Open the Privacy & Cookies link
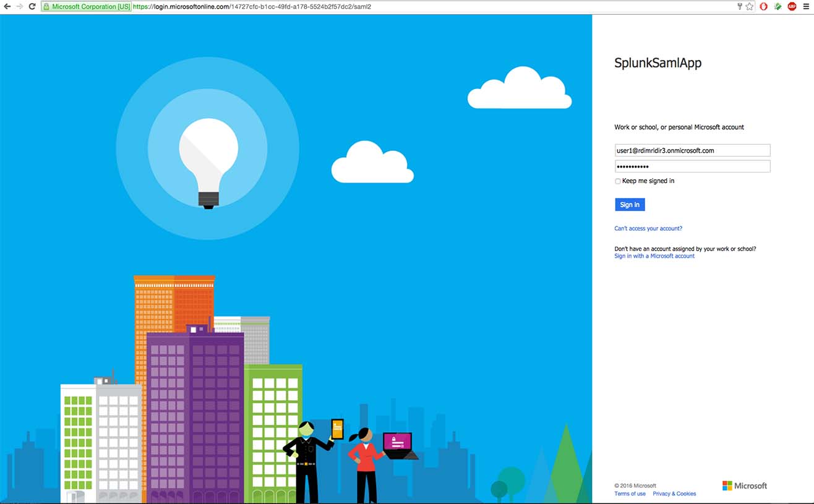Image resolution: width=814 pixels, height=504 pixels. pos(674,493)
